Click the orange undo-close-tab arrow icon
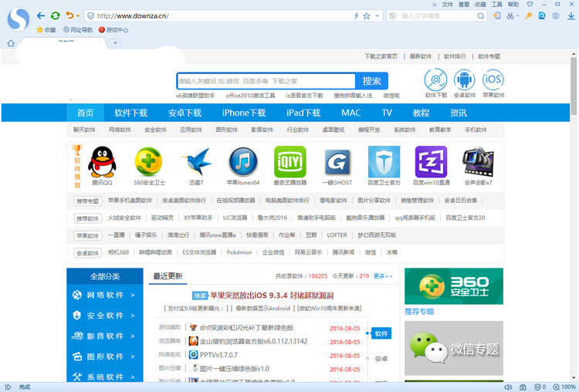Viewport: 579px width, 392px height. coord(69,15)
